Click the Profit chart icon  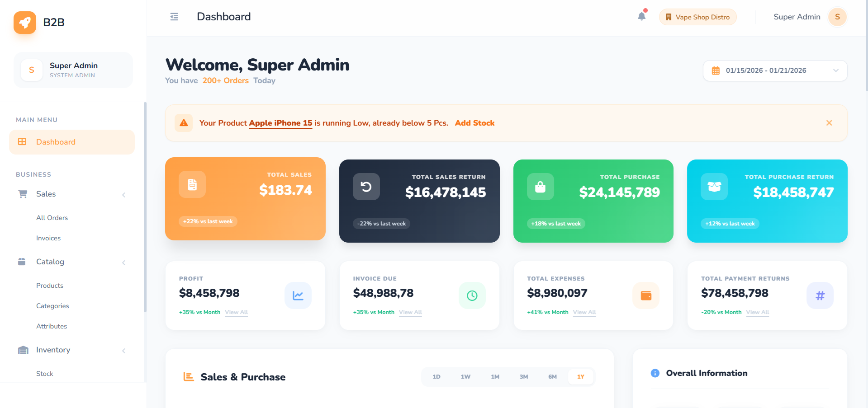(298, 295)
